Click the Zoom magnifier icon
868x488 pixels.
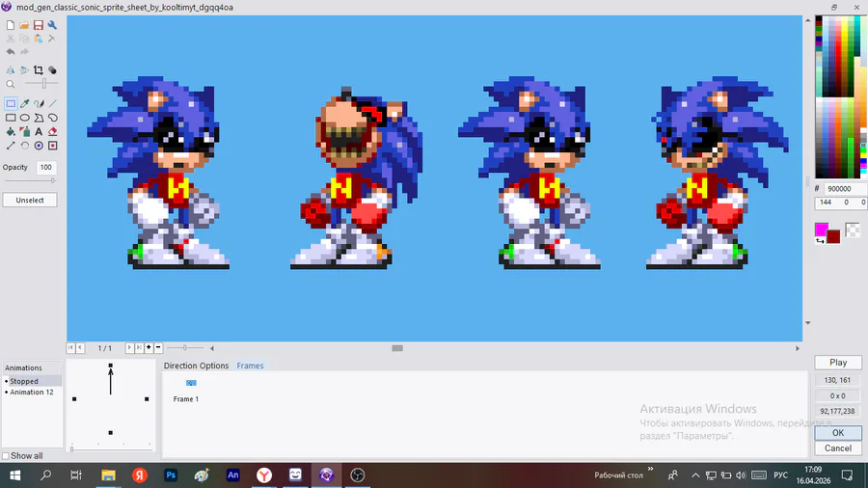11,84
